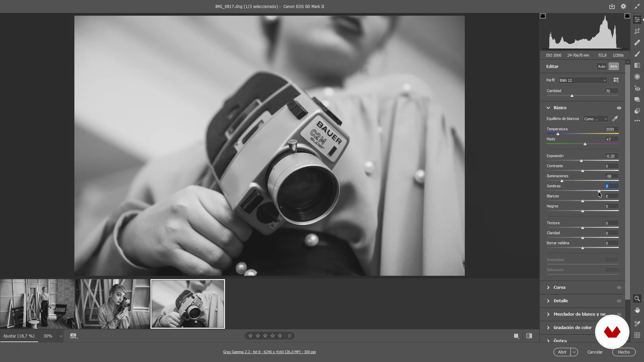Click Ajustar (18,7 %) fit zoom
This screenshot has width=644, height=362.
(19, 336)
